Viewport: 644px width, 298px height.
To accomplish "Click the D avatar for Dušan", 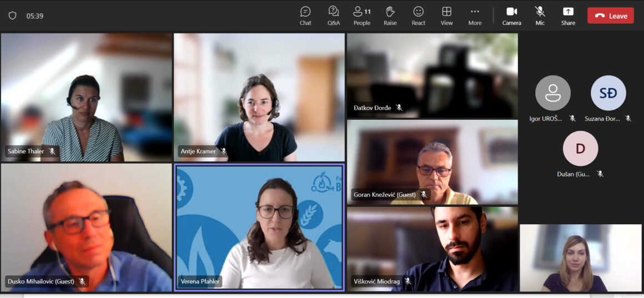I will coord(580,149).
